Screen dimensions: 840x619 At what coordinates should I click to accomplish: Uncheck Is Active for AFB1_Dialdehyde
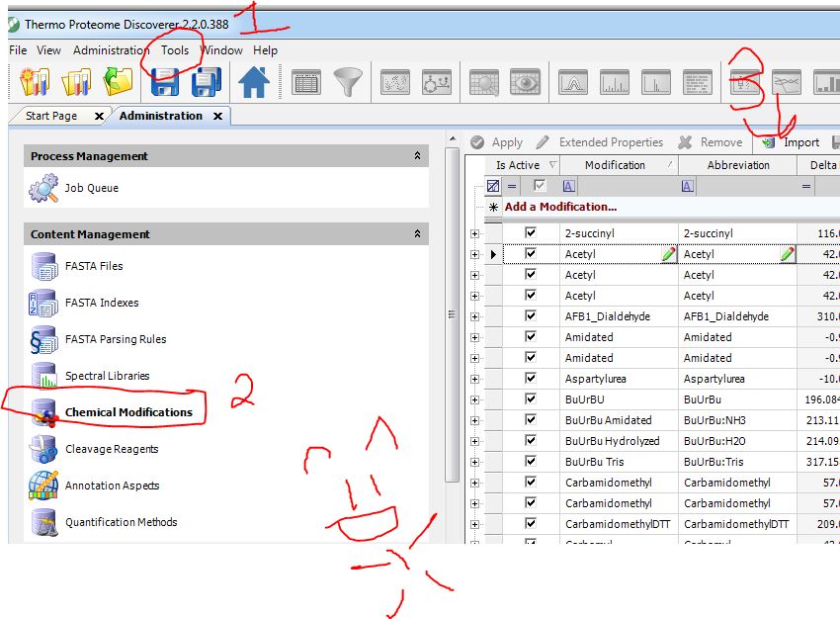point(531,315)
